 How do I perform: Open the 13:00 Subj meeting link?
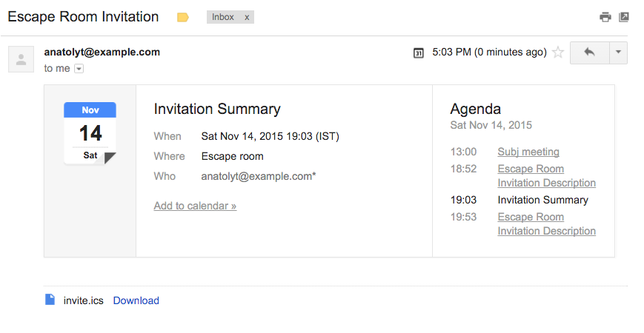point(528,152)
